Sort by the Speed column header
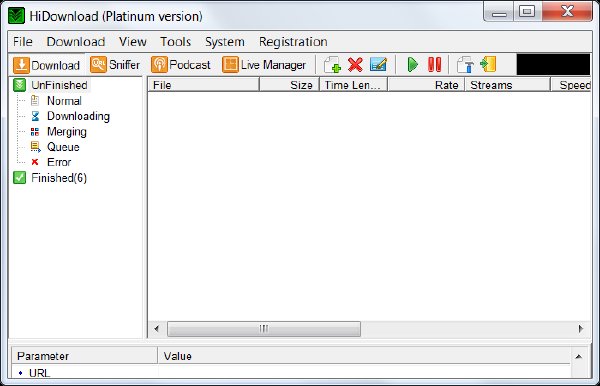Screen dimensions: 600x386 [x=571, y=85]
